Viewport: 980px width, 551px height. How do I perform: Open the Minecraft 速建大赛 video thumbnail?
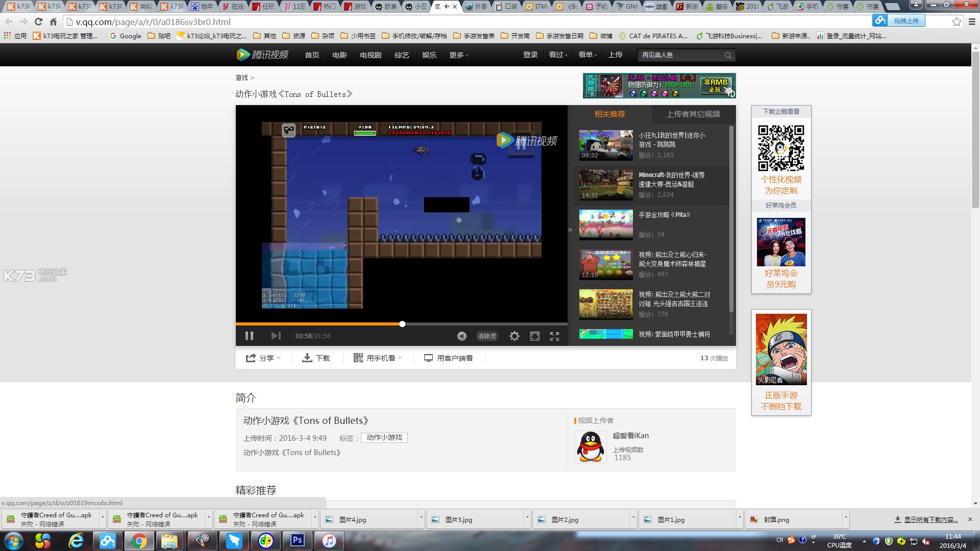606,185
